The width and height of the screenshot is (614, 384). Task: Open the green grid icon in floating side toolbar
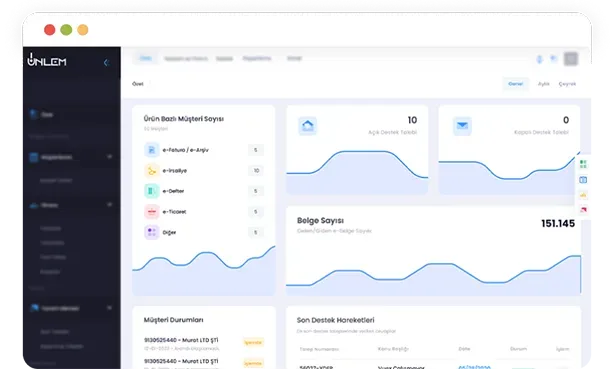coord(583,164)
